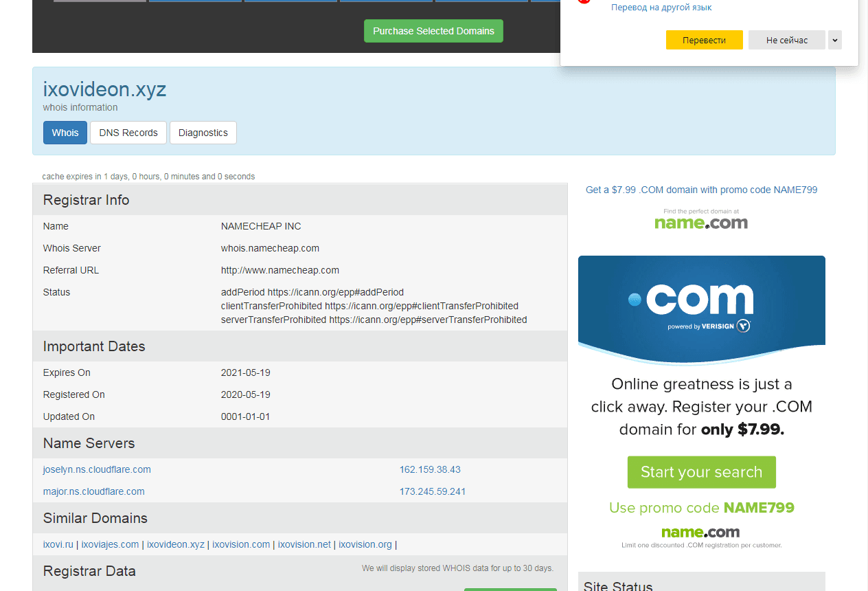
Task: Click the name.com promo code NAME799 link
Action: coord(701,190)
